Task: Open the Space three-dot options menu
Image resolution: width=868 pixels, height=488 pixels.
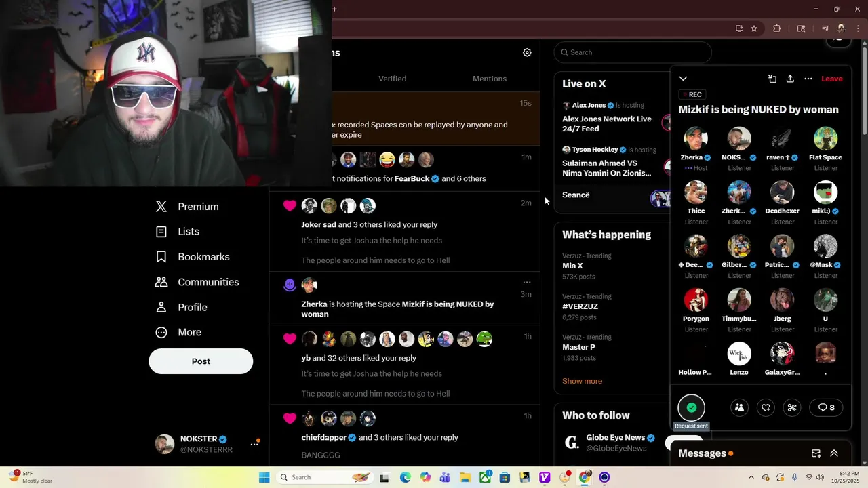Action: tap(808, 79)
